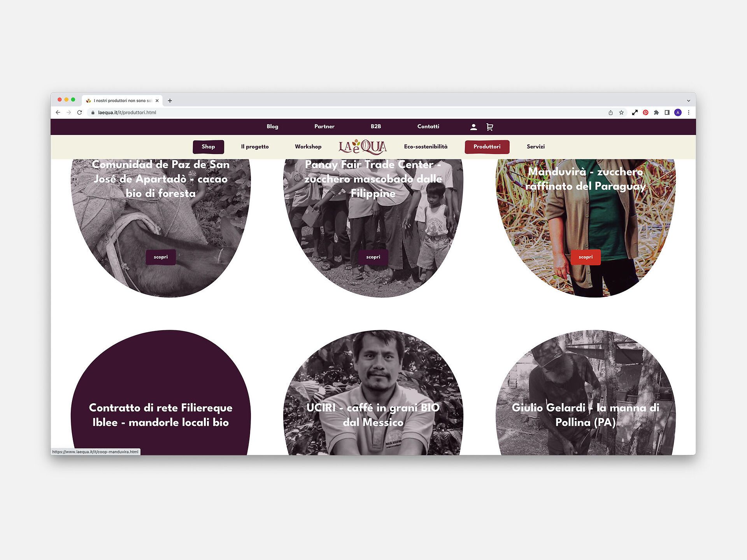Go to the Shop page

point(208,147)
